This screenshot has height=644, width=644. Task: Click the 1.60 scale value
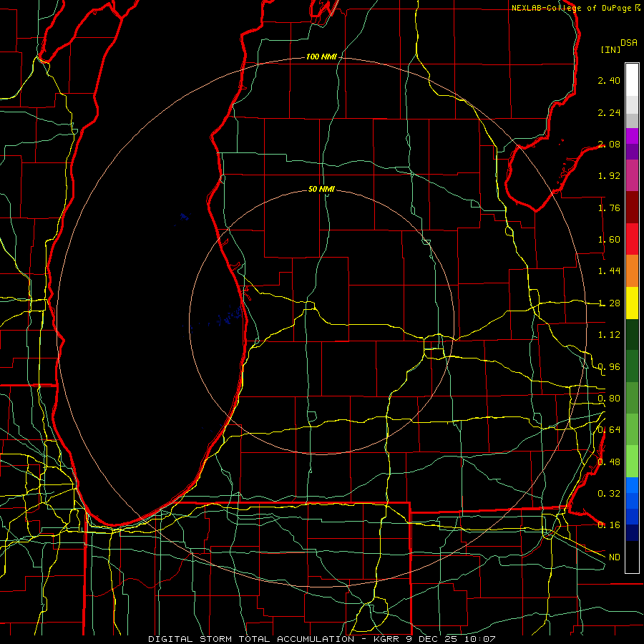pyautogui.click(x=609, y=240)
